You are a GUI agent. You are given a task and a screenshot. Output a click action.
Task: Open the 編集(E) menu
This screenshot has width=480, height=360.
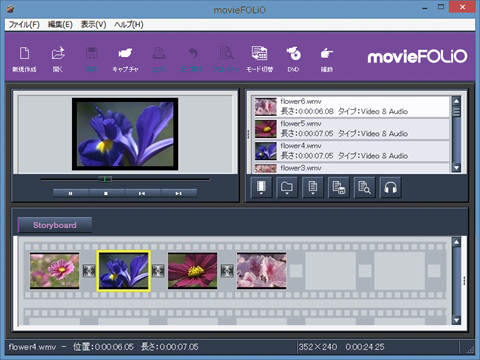60,25
